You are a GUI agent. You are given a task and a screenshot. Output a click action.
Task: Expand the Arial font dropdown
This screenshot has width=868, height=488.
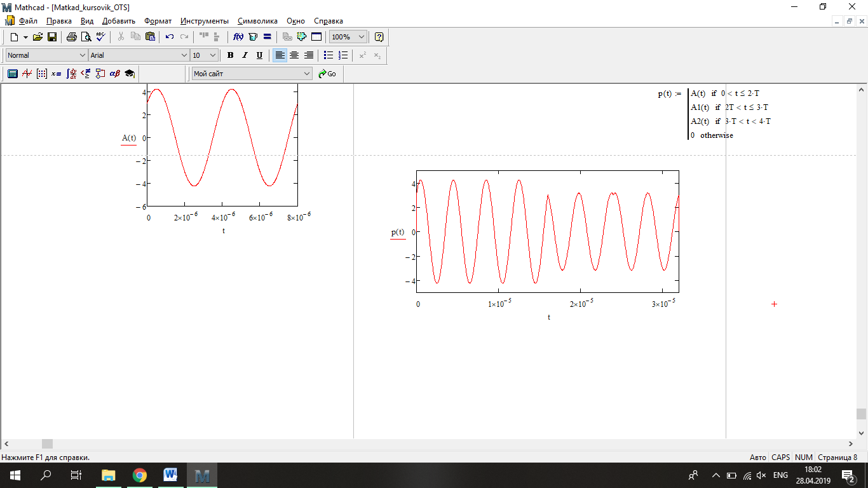tap(184, 55)
